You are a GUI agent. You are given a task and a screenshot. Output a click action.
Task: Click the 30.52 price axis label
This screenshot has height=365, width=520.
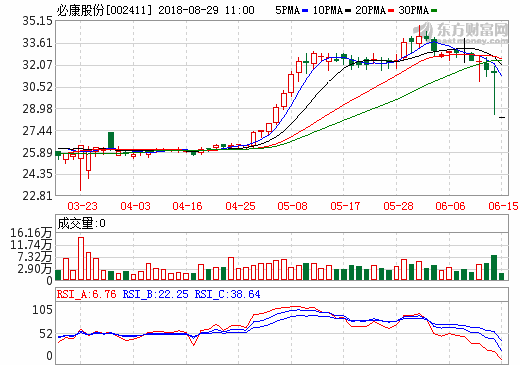click(37, 87)
